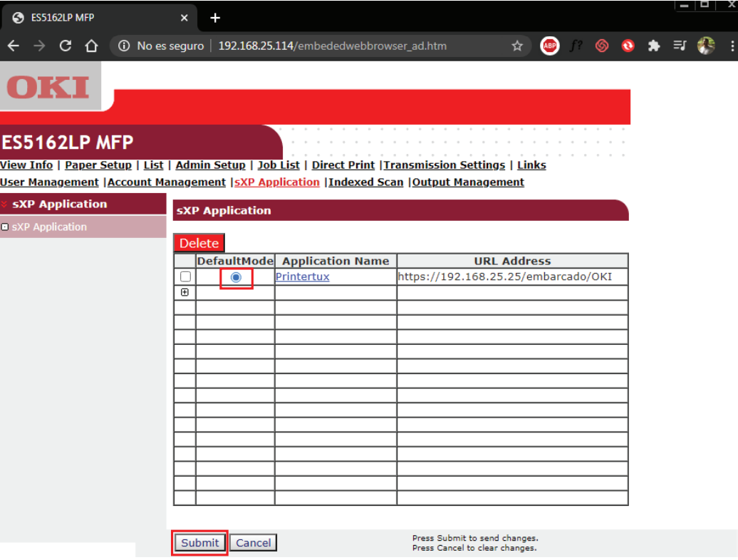Select DefaultMode radio for Printertux
The image size is (738, 560).
coord(236,277)
